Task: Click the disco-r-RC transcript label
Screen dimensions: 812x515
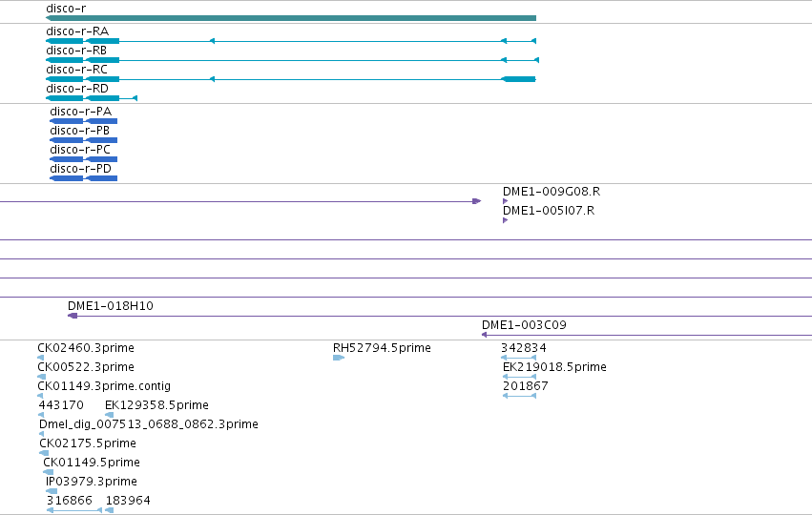Action: pyautogui.click(x=76, y=70)
